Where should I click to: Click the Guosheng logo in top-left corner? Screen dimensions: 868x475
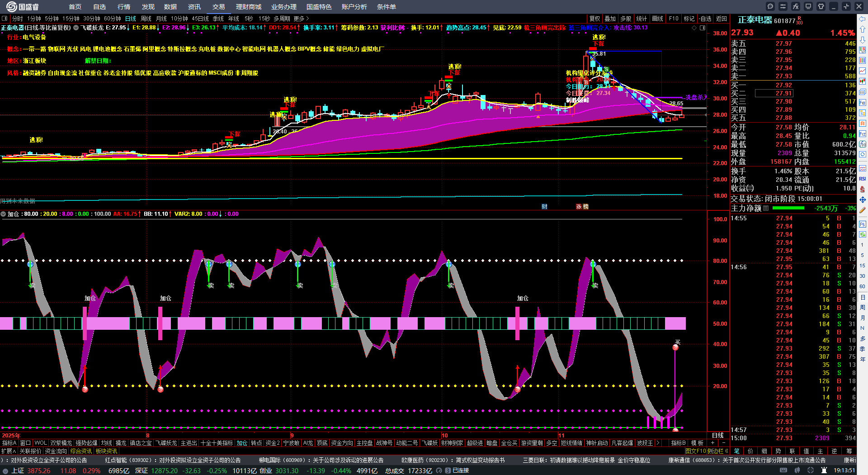click(x=23, y=7)
